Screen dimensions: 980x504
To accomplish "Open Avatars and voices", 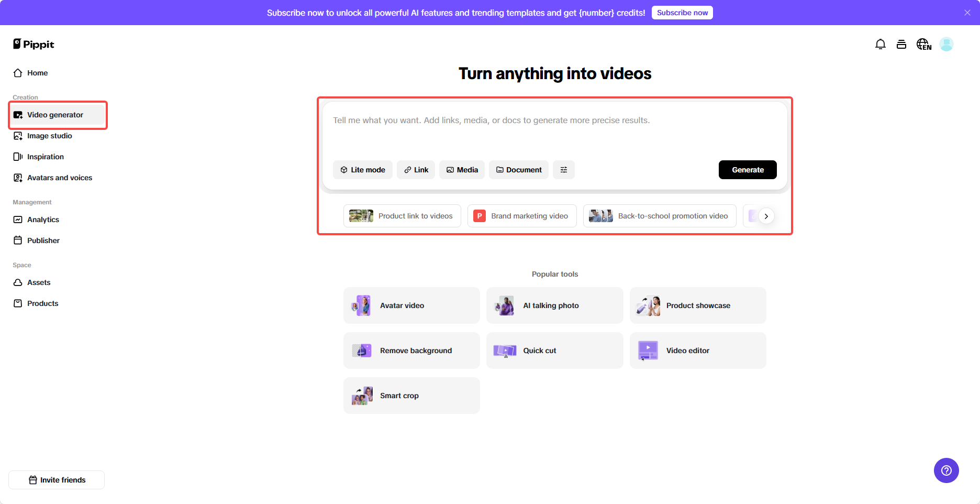I will click(x=57, y=178).
